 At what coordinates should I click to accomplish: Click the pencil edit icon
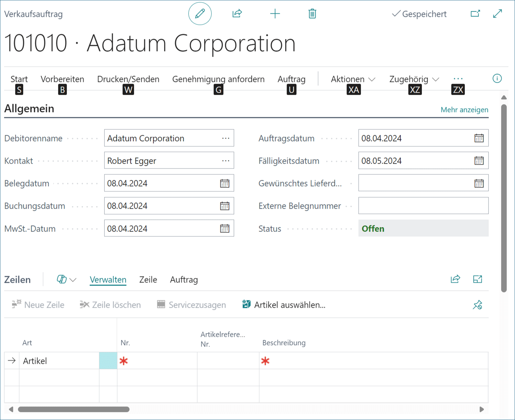click(x=200, y=14)
